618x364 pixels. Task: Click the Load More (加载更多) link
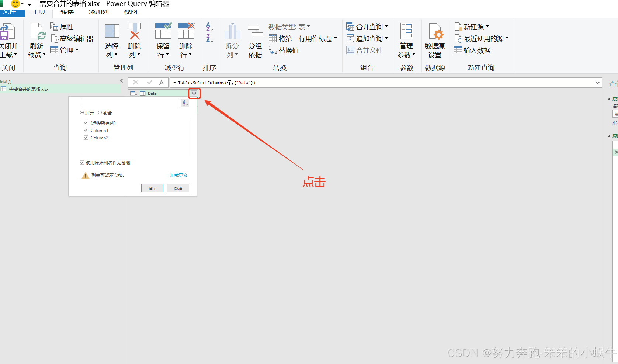pos(179,176)
